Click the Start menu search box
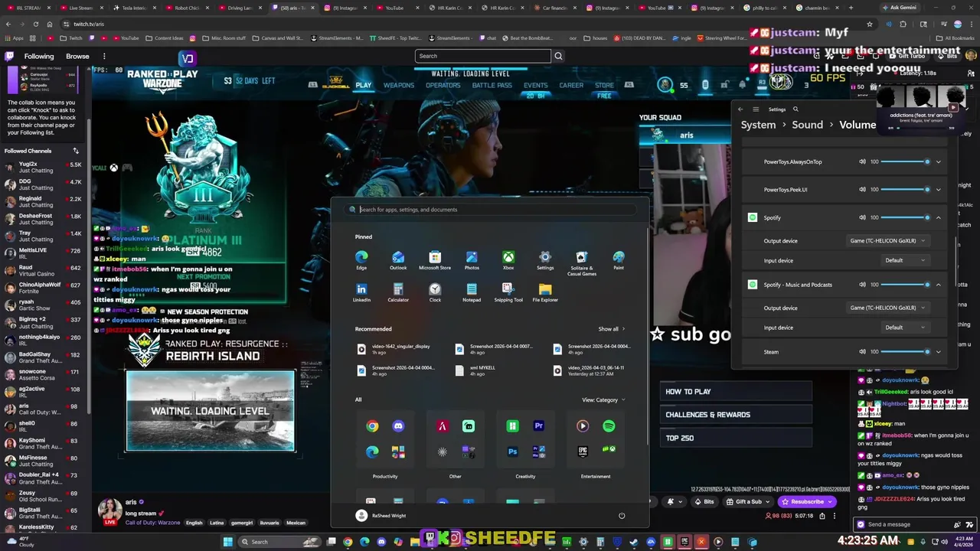This screenshot has width=980, height=551. [490, 209]
